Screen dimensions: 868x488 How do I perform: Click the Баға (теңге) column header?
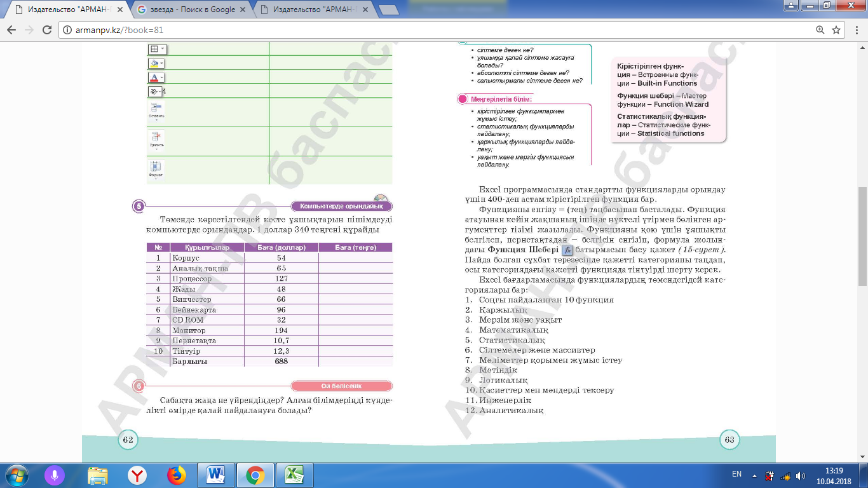356,247
